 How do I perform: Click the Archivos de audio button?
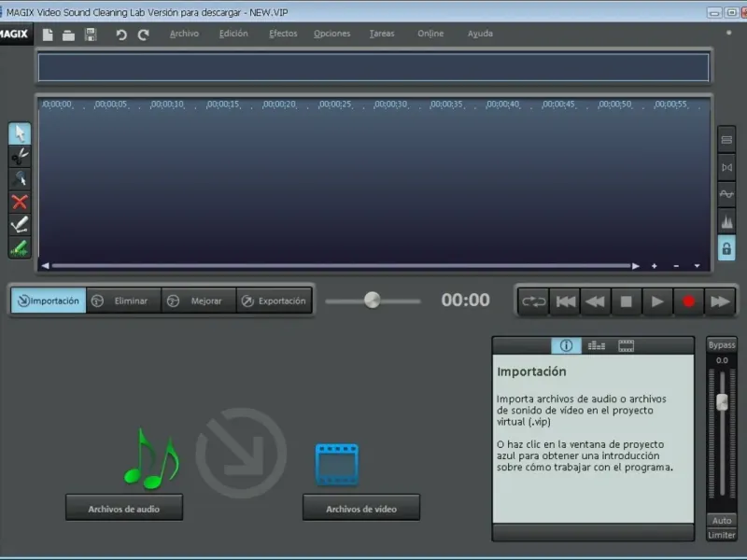[124, 508]
